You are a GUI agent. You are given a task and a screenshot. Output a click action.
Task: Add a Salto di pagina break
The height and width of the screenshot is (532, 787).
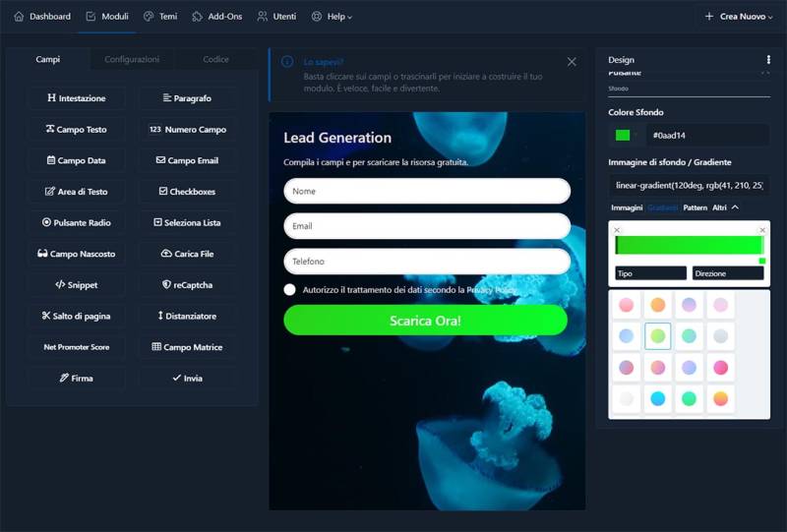pyautogui.click(x=77, y=316)
